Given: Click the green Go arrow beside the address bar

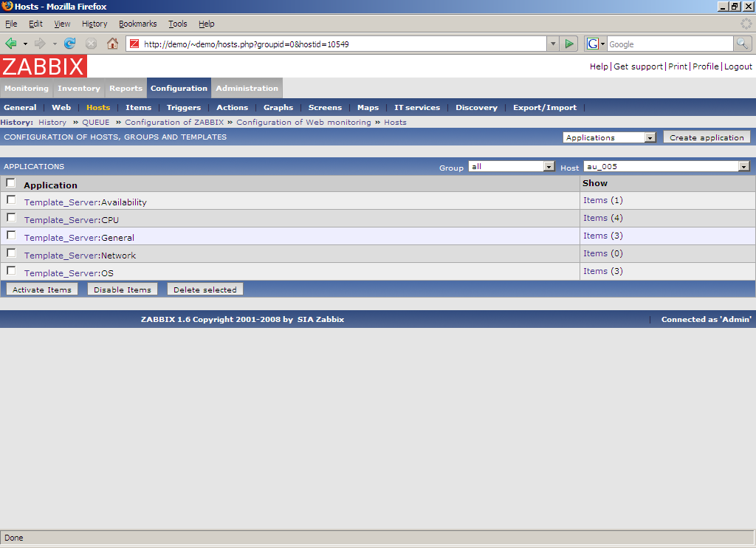Looking at the screenshot, I should click(x=569, y=44).
